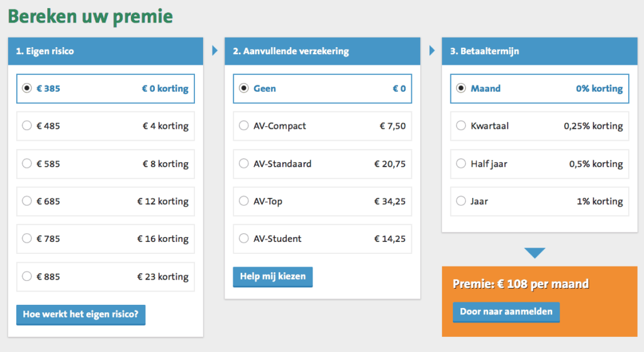Click arrow between Aanvullende verzekering and Betaaltermijn

coord(432,50)
